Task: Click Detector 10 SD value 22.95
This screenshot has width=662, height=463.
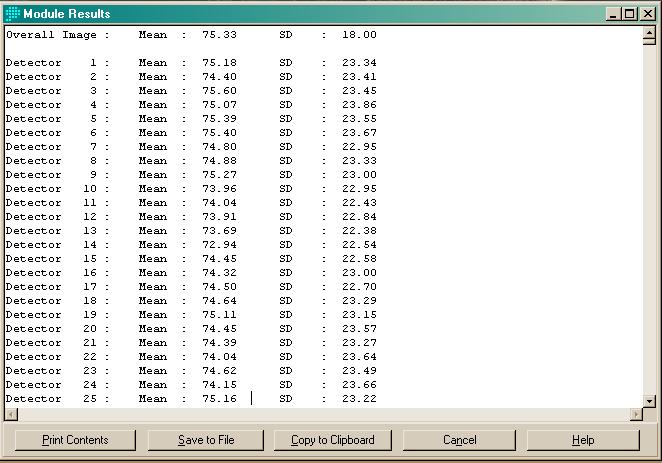Action: [x=359, y=188]
